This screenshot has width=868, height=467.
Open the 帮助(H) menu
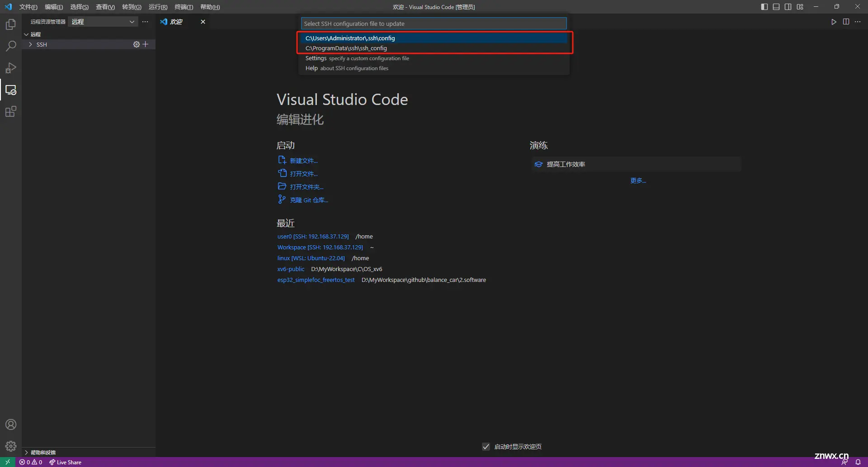(210, 7)
